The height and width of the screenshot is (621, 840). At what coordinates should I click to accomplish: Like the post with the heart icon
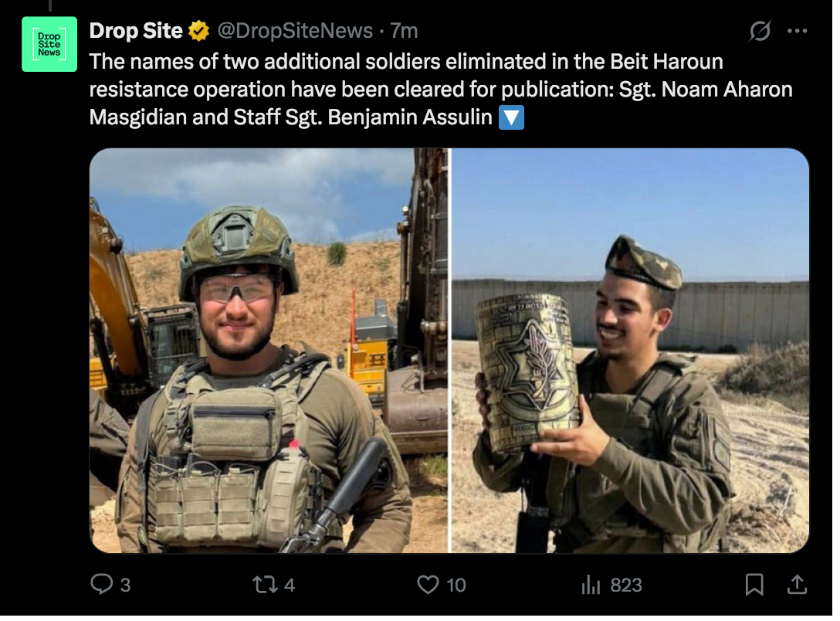[428, 585]
